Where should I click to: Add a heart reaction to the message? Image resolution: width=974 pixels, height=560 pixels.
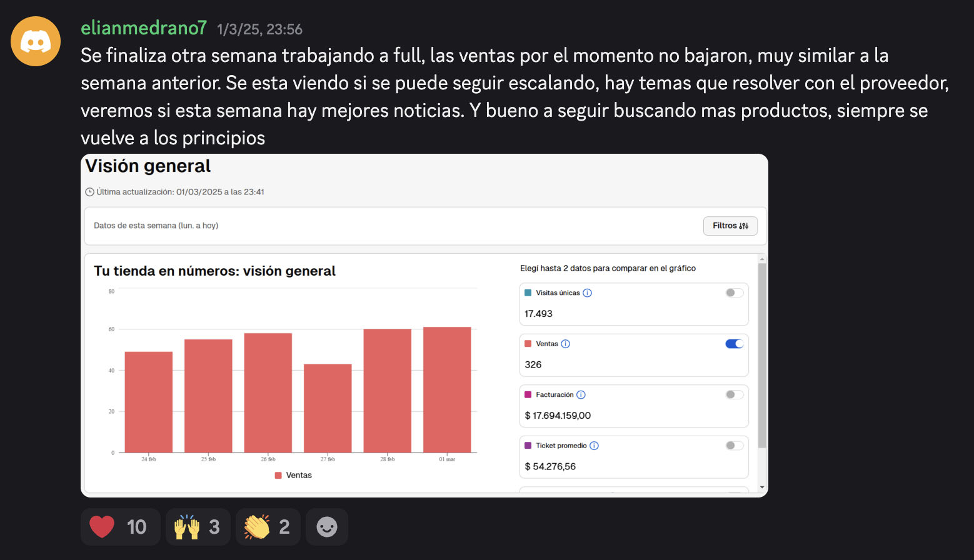point(120,527)
